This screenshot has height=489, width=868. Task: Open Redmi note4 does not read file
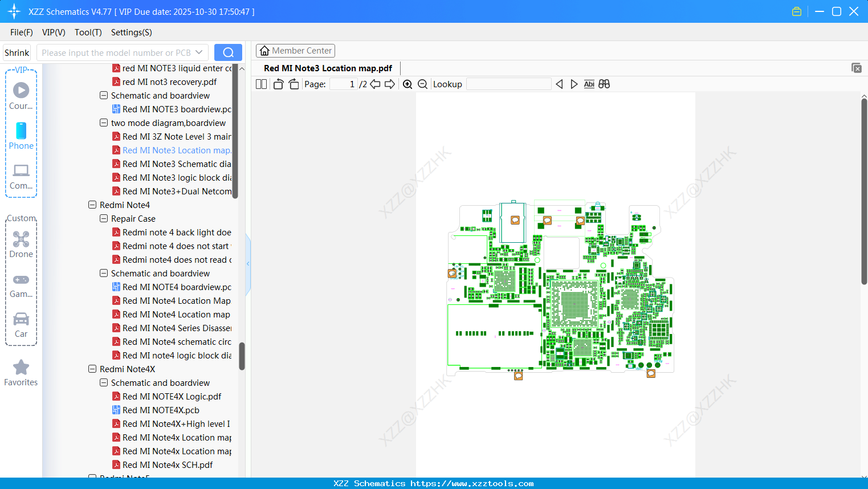[x=172, y=260]
